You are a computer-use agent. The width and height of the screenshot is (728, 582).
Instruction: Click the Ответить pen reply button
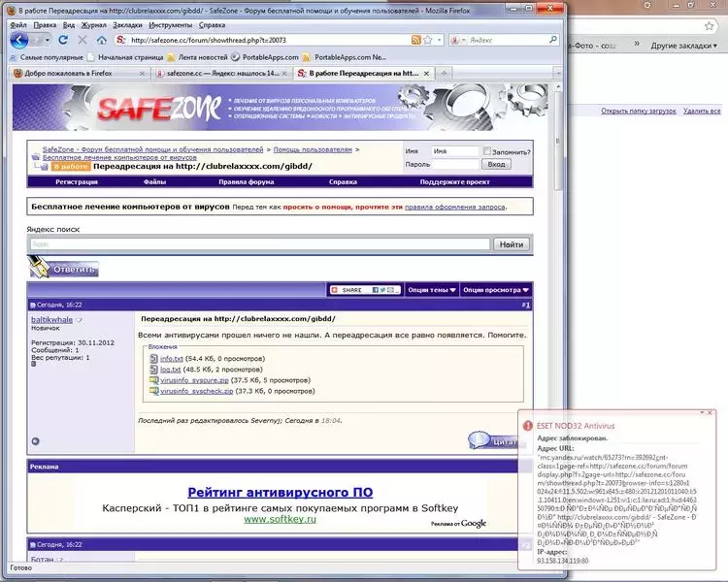(x=63, y=269)
